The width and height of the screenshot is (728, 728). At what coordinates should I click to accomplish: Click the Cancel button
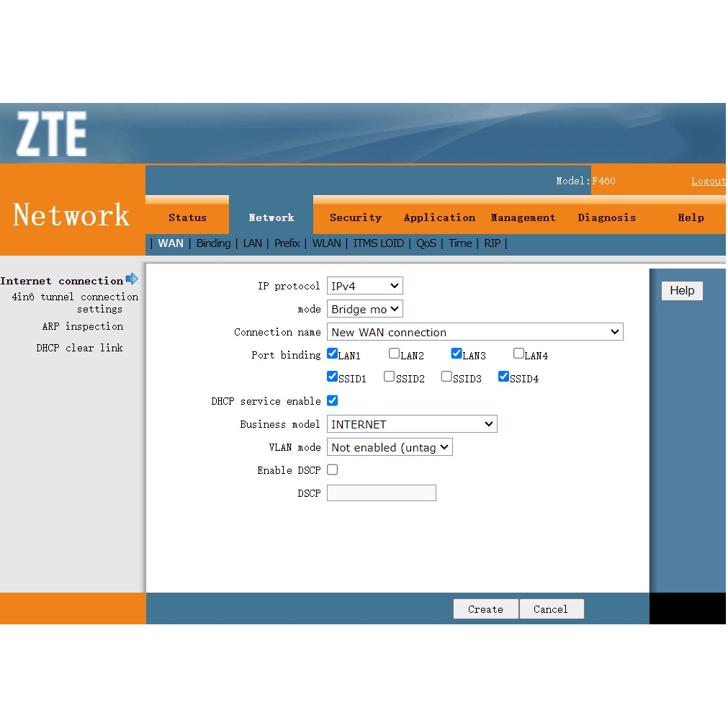point(551,608)
